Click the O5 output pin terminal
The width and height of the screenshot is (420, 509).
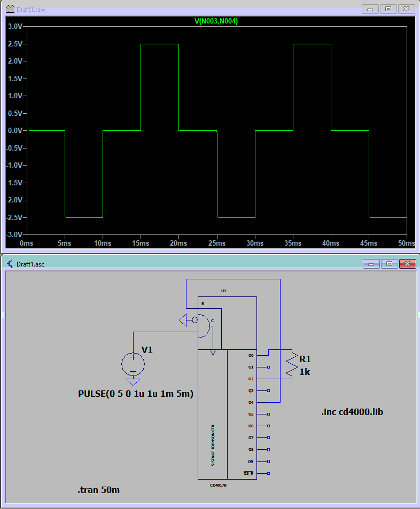coord(268,414)
